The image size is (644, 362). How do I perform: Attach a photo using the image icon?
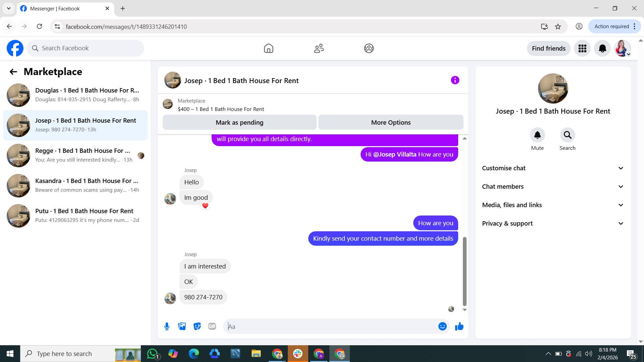(182, 326)
